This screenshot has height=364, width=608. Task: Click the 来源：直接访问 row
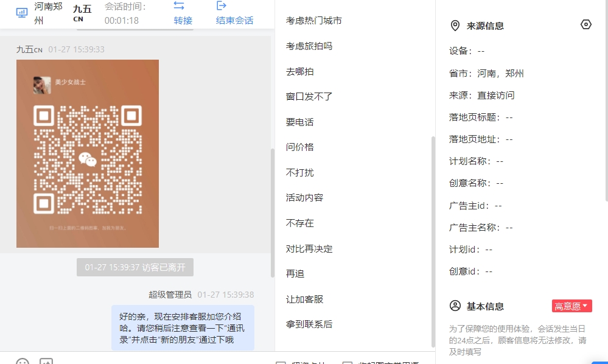481,96
